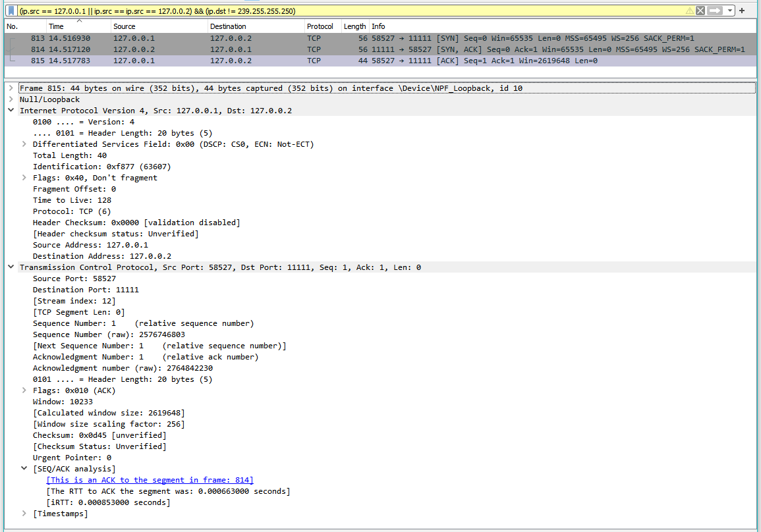Image resolution: width=761 pixels, height=532 pixels.
Task: Expand the Timestamps entry
Action: tap(24, 513)
